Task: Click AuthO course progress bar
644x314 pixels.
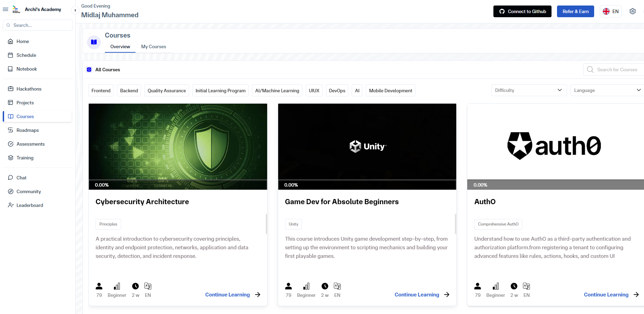Action: pyautogui.click(x=556, y=185)
